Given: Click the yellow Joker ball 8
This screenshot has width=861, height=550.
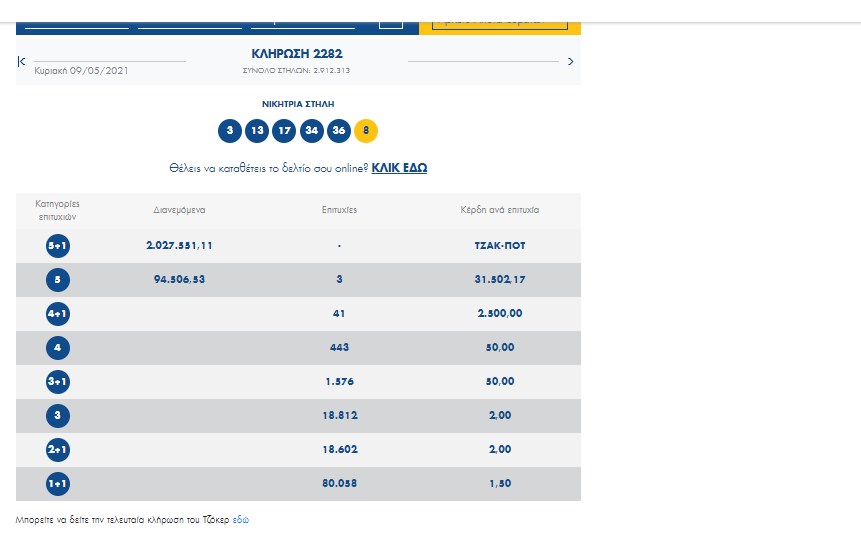Looking at the screenshot, I should click(x=366, y=131).
